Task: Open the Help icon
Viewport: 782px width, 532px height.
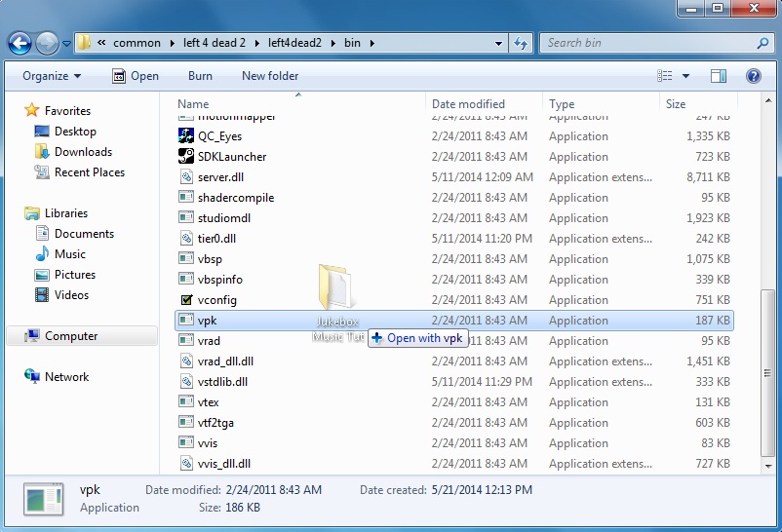Action: point(753,76)
